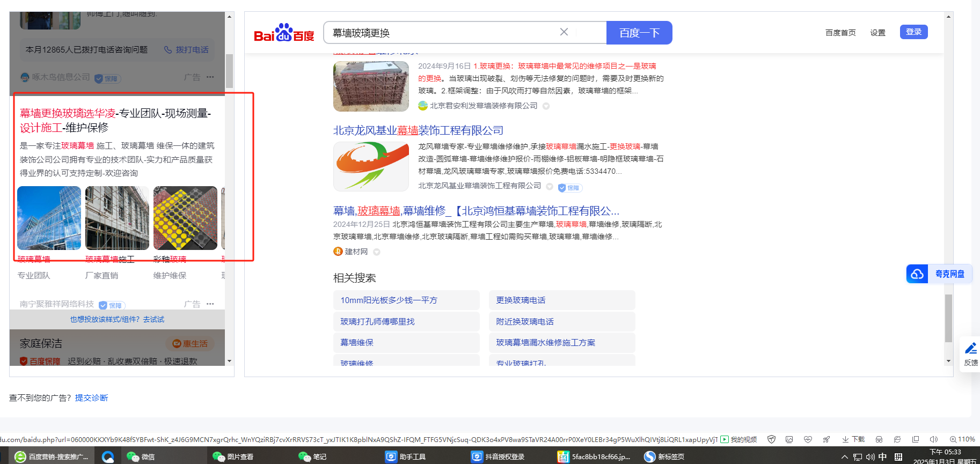The width and height of the screenshot is (980, 464).
Task: Click the split window status bar icon
Action: click(916, 439)
